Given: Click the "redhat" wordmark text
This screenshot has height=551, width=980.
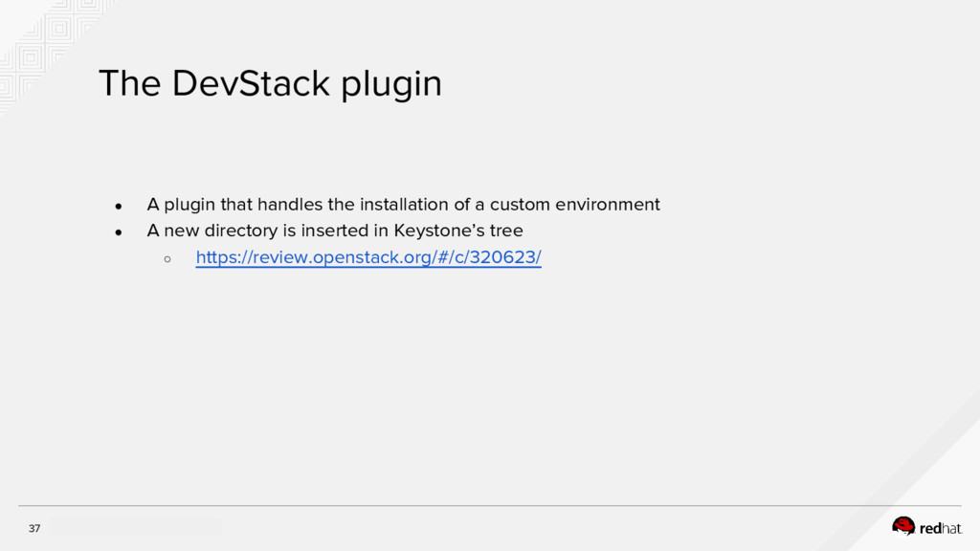Looking at the screenshot, I should [x=940, y=527].
